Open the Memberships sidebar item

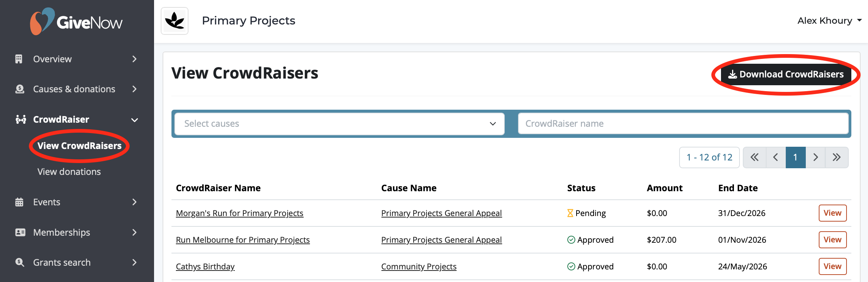pos(61,232)
